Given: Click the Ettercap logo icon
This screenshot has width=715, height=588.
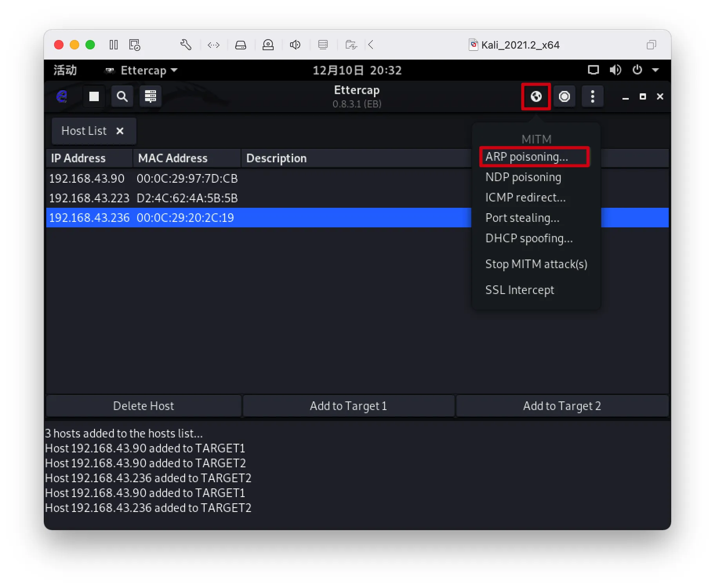Looking at the screenshot, I should click(x=62, y=96).
